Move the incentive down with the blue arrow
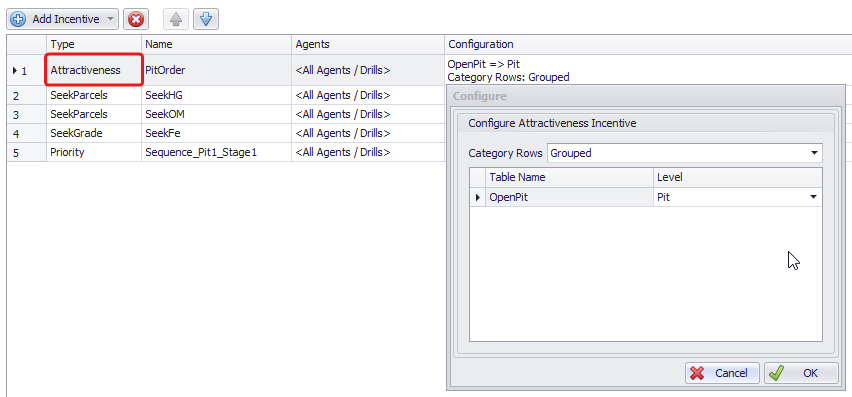This screenshot has height=397, width=852. click(x=205, y=20)
